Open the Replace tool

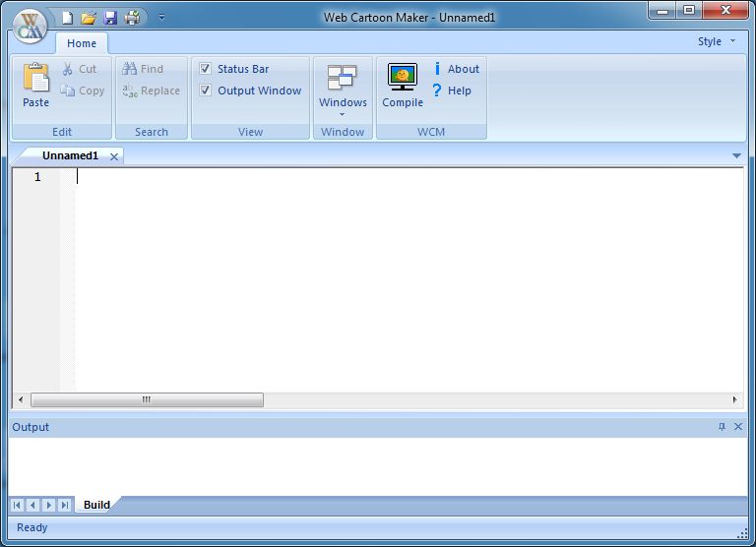point(151,91)
